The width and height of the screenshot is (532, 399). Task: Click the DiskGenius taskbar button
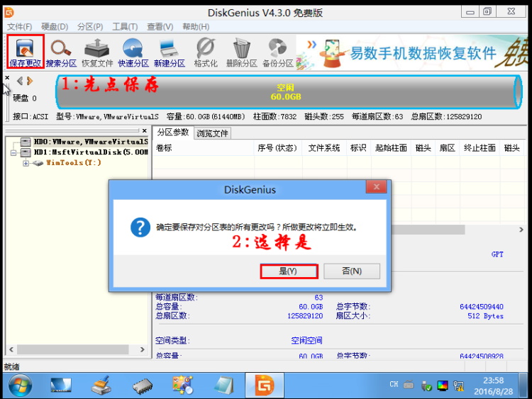(x=265, y=386)
